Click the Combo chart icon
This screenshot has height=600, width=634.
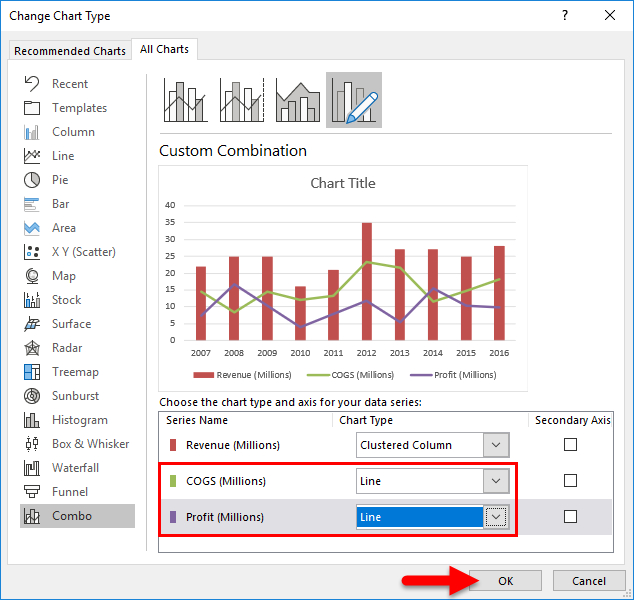(32, 516)
